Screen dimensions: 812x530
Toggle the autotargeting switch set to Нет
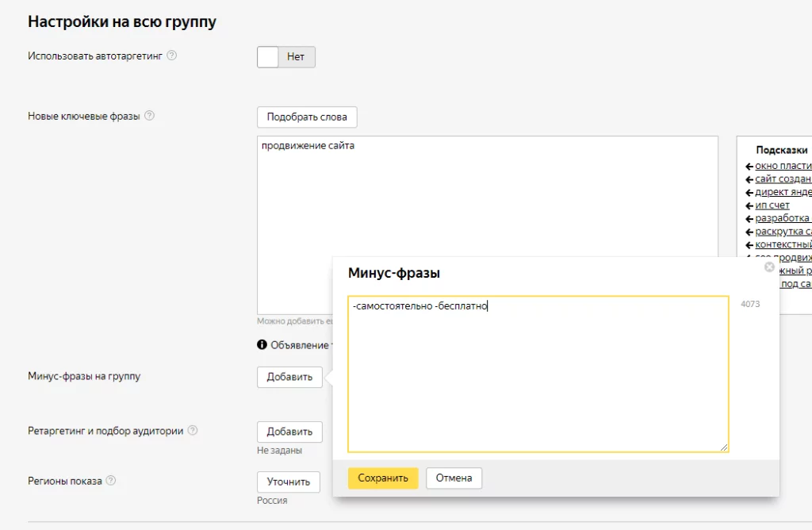point(285,57)
